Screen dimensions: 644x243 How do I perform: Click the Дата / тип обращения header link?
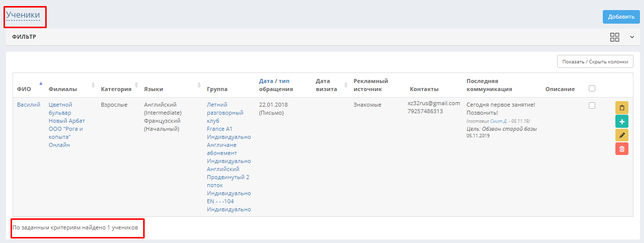[x=276, y=85]
